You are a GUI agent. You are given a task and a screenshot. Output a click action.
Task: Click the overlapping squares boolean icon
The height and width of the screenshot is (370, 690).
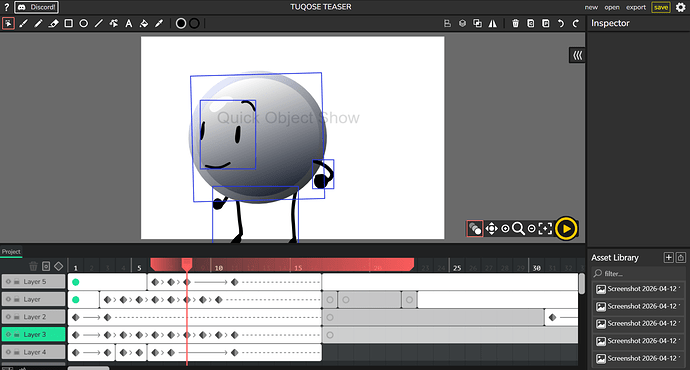477,23
